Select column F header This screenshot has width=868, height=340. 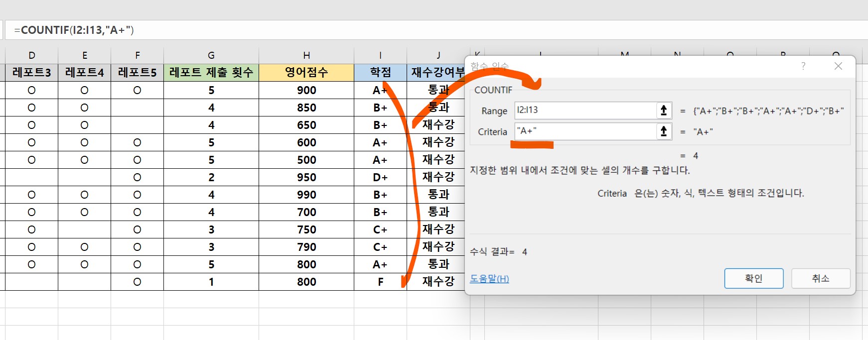[x=138, y=55]
